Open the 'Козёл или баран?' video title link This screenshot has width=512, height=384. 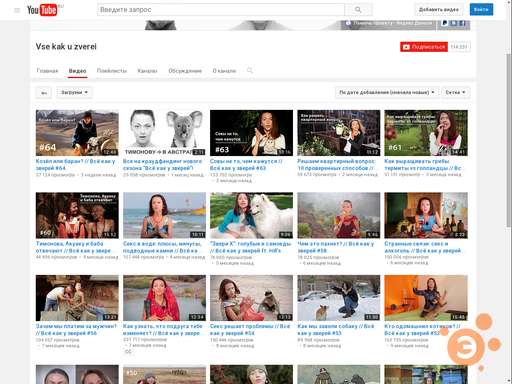pos(75,164)
